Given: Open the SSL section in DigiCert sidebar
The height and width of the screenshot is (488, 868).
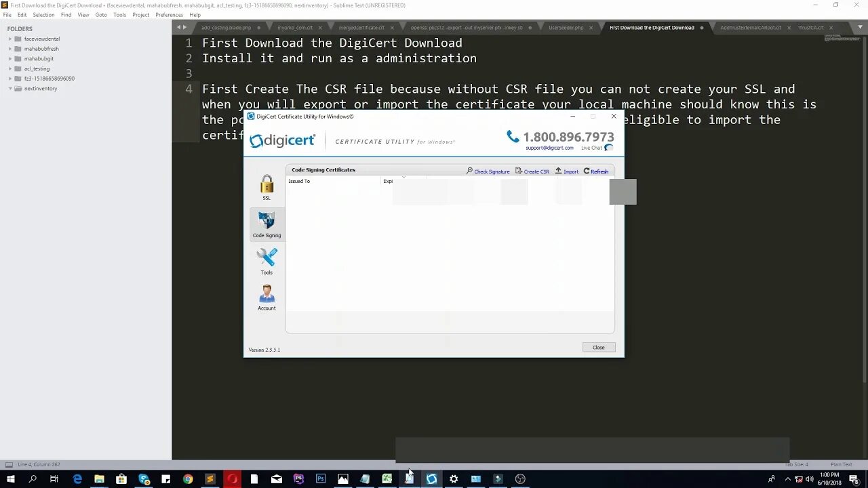Looking at the screenshot, I should 267,188.
